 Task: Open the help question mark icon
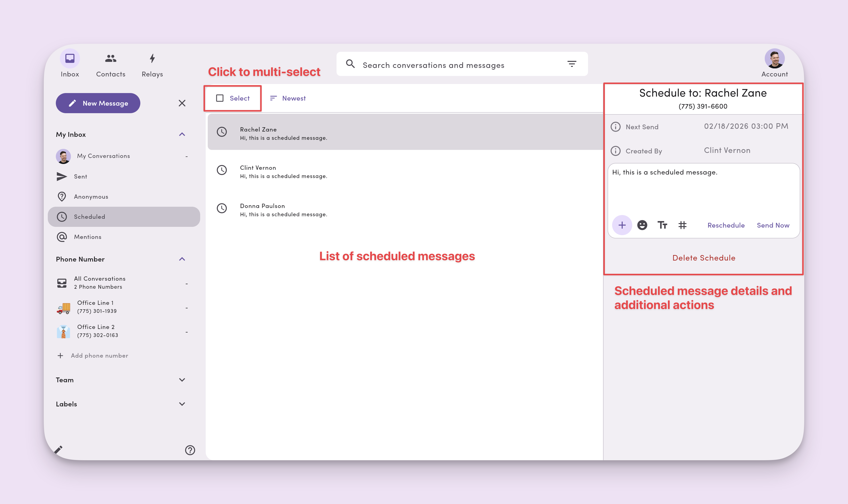tap(190, 450)
